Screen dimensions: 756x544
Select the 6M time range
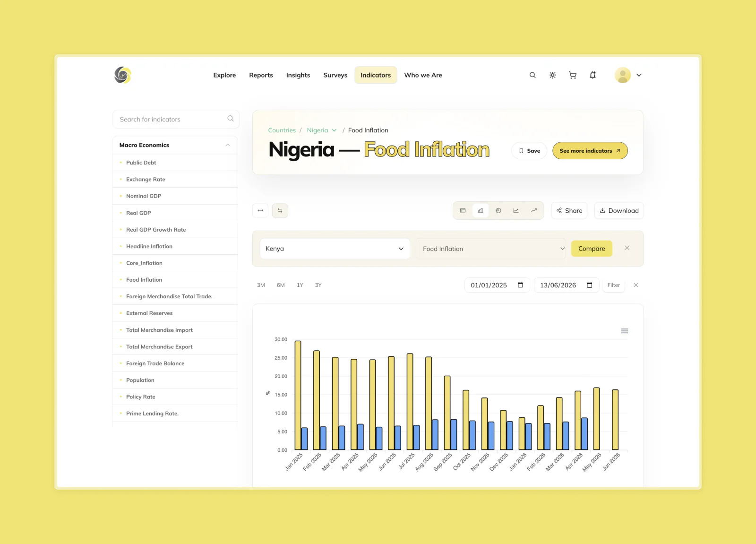tap(281, 285)
